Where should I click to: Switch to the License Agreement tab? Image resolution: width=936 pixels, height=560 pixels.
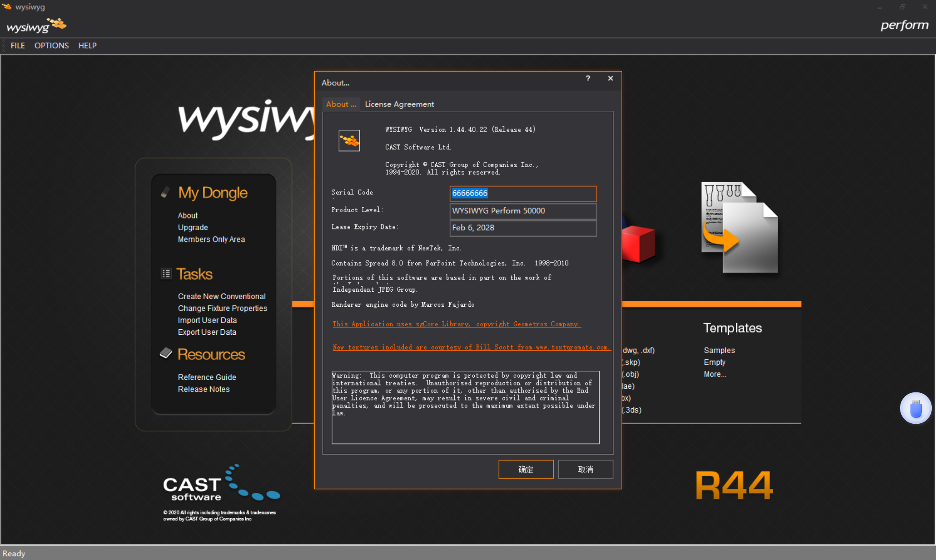[399, 104]
